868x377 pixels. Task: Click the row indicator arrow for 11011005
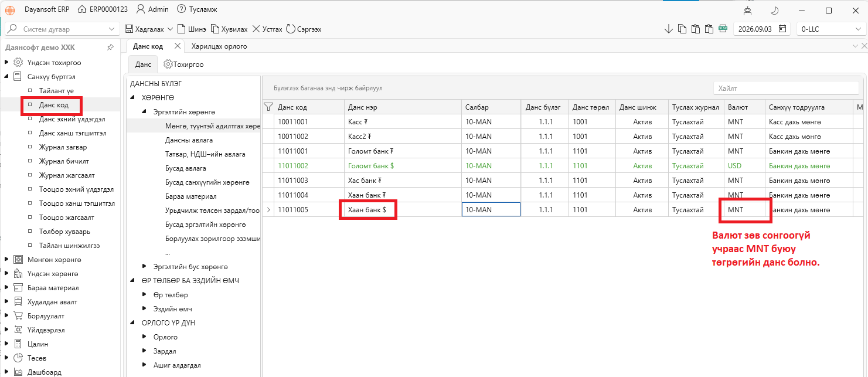pos(268,209)
